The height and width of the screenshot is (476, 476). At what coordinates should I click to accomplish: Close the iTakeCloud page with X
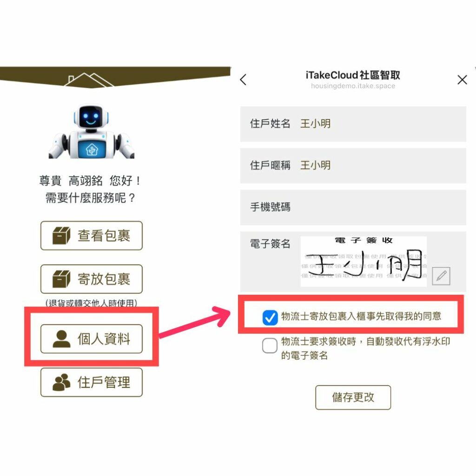point(462,80)
